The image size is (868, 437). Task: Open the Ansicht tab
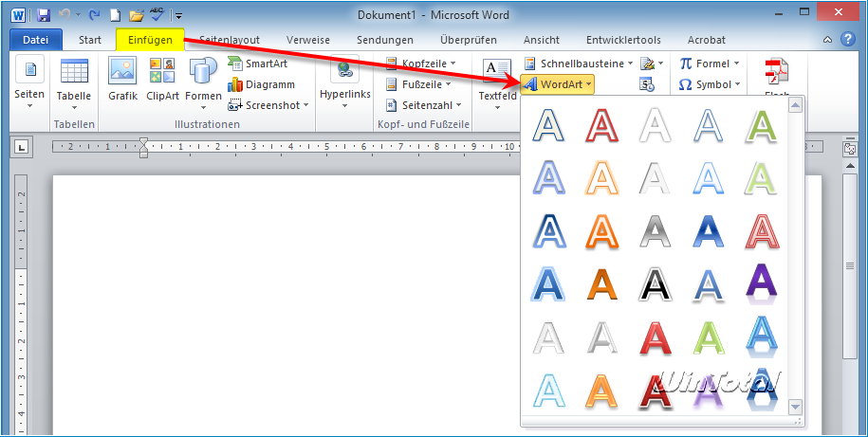pyautogui.click(x=542, y=40)
